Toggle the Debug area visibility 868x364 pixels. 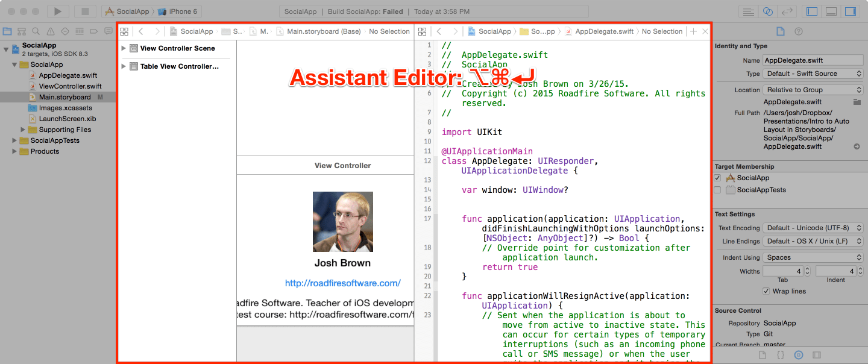830,11
